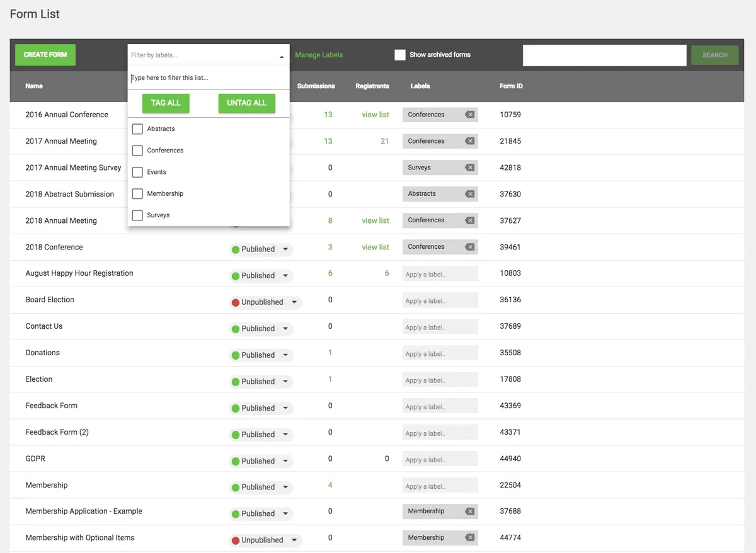The height and width of the screenshot is (553, 756).
Task: Open Published status dropdown for Contact Us
Action: click(285, 329)
